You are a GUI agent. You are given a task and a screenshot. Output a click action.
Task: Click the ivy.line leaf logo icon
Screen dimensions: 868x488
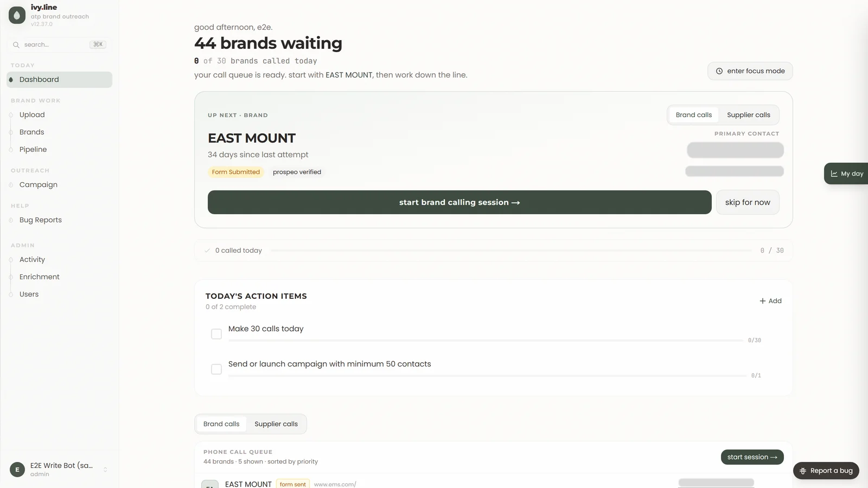[x=17, y=15]
